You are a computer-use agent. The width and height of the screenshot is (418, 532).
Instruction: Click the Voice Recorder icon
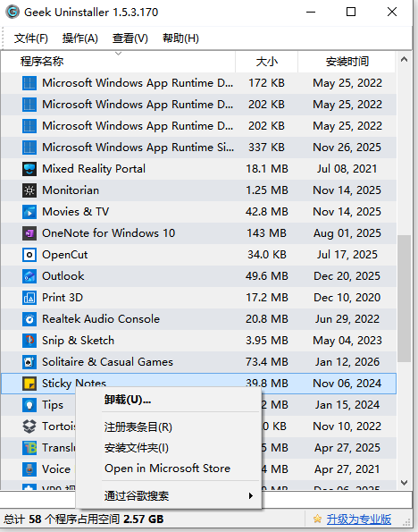pyautogui.click(x=29, y=469)
